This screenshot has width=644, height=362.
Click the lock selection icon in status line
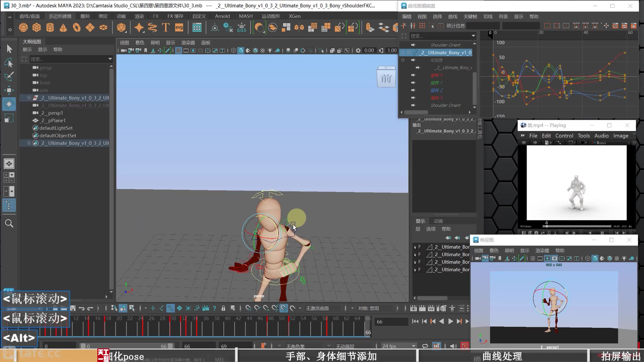(223, 308)
